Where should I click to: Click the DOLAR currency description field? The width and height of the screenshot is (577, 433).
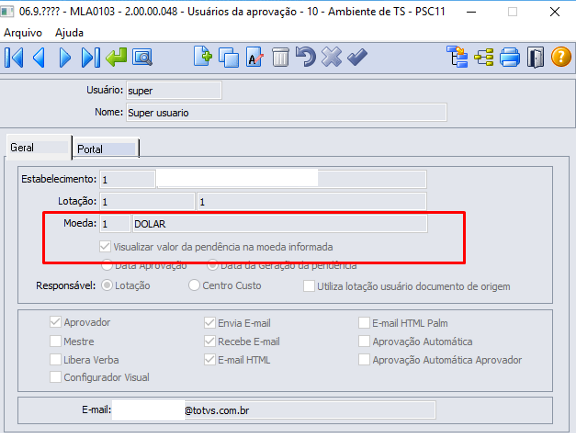pos(280,224)
